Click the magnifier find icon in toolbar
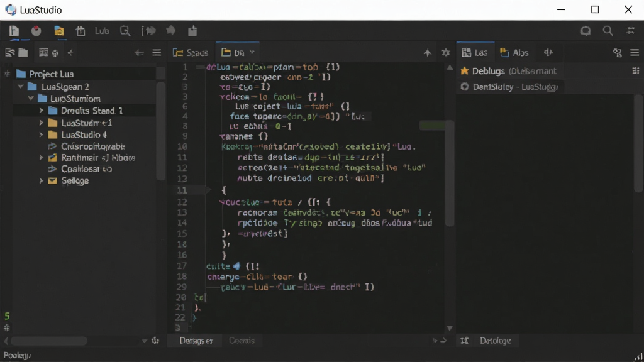The image size is (644, 362). click(x=125, y=31)
